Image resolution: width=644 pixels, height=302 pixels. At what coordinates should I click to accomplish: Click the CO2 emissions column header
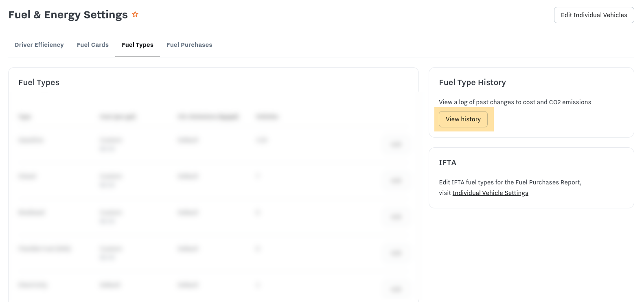tap(208, 117)
